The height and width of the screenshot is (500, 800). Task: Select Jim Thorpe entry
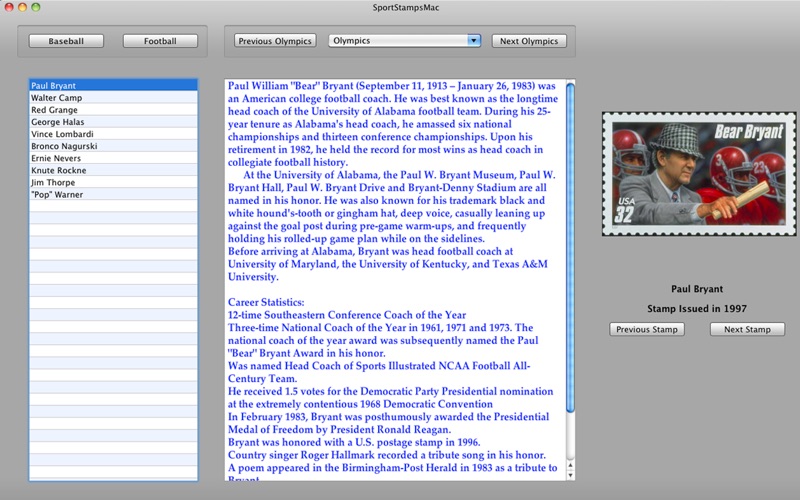[113, 182]
